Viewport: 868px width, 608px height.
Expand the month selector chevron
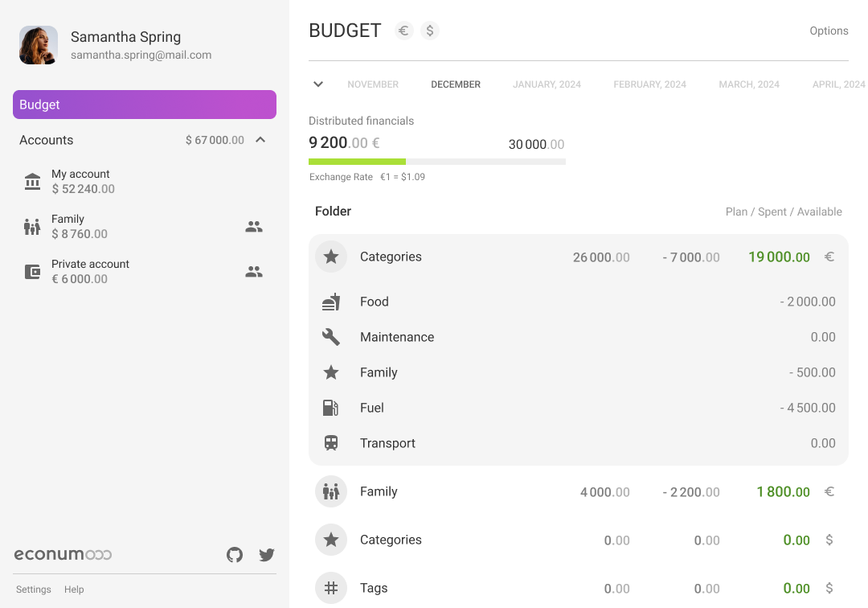pyautogui.click(x=318, y=84)
